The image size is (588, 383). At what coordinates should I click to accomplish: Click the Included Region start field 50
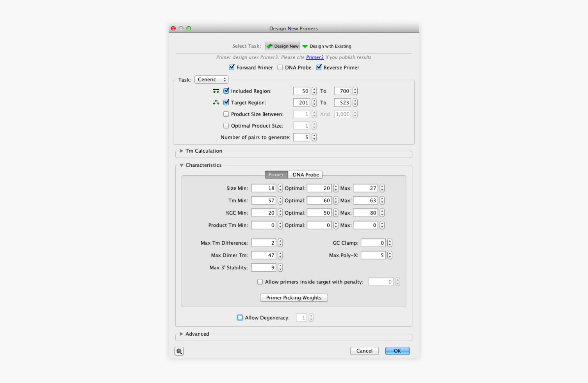[302, 91]
